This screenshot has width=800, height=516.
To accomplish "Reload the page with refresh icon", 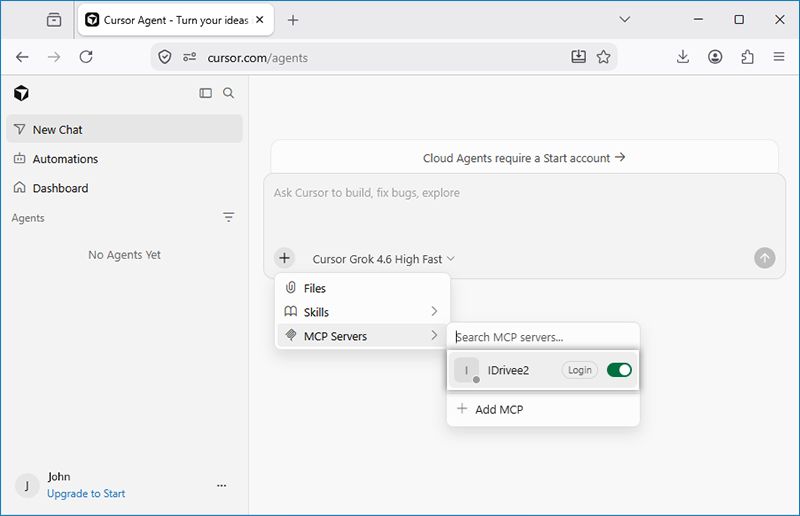I will pos(86,57).
